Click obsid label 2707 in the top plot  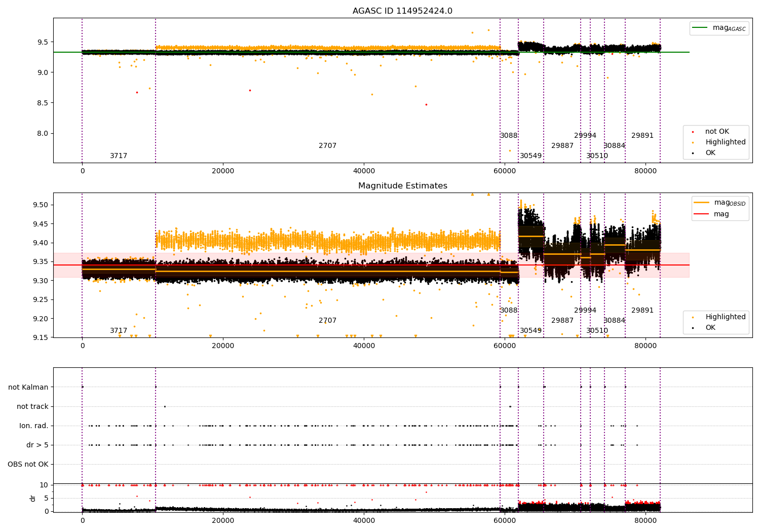[327, 146]
